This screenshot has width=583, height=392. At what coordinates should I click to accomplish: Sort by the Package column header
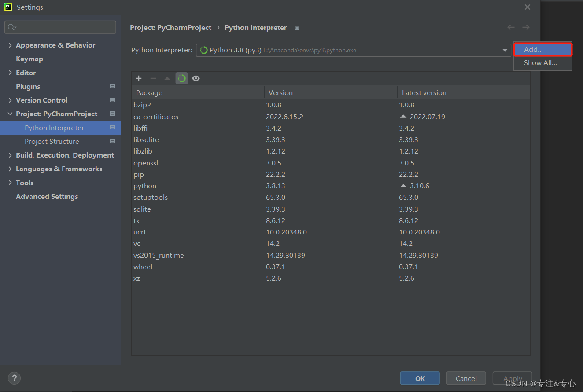(198, 92)
